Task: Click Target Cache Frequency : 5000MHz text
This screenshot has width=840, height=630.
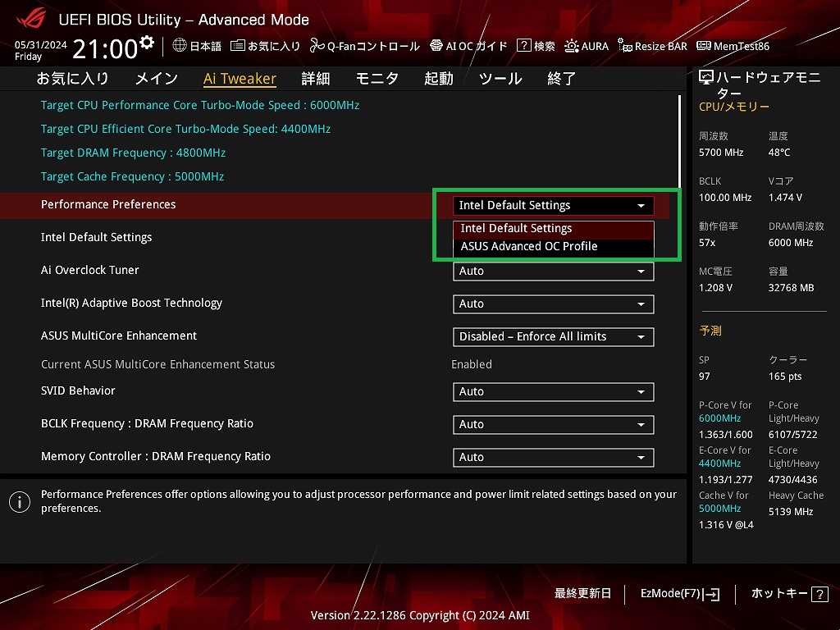Action: [x=132, y=177]
